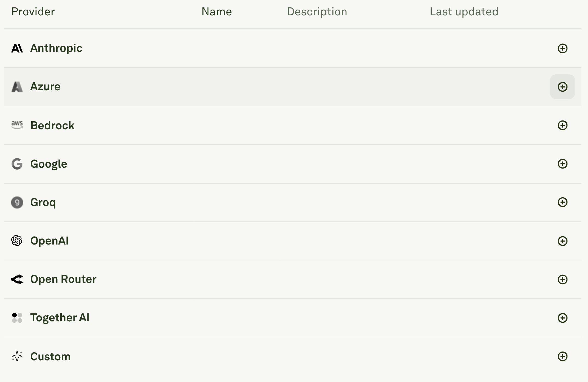The width and height of the screenshot is (588, 382).
Task: Click the Azure provider logo
Action: click(x=17, y=87)
